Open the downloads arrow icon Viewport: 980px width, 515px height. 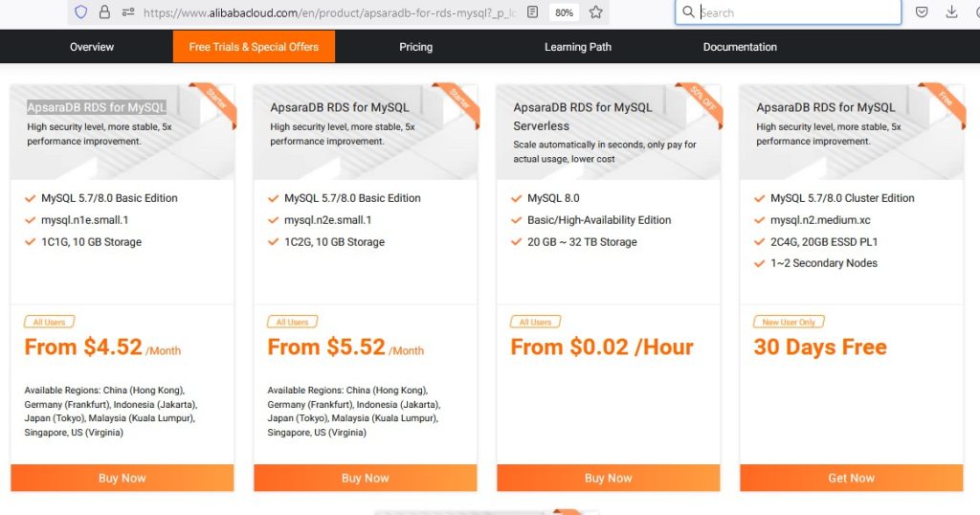(x=951, y=11)
